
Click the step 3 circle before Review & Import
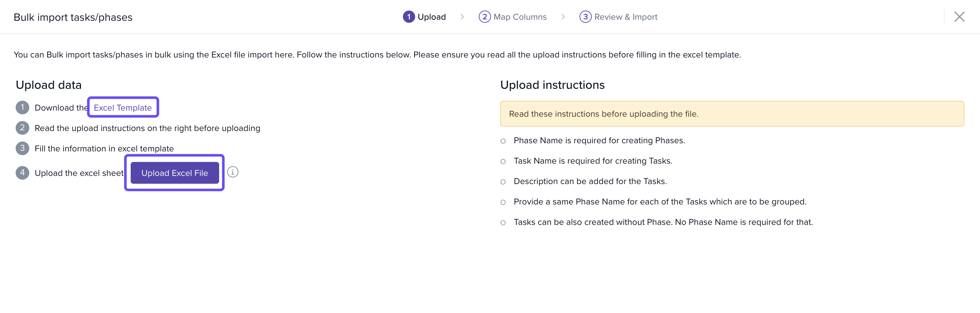click(x=585, y=17)
